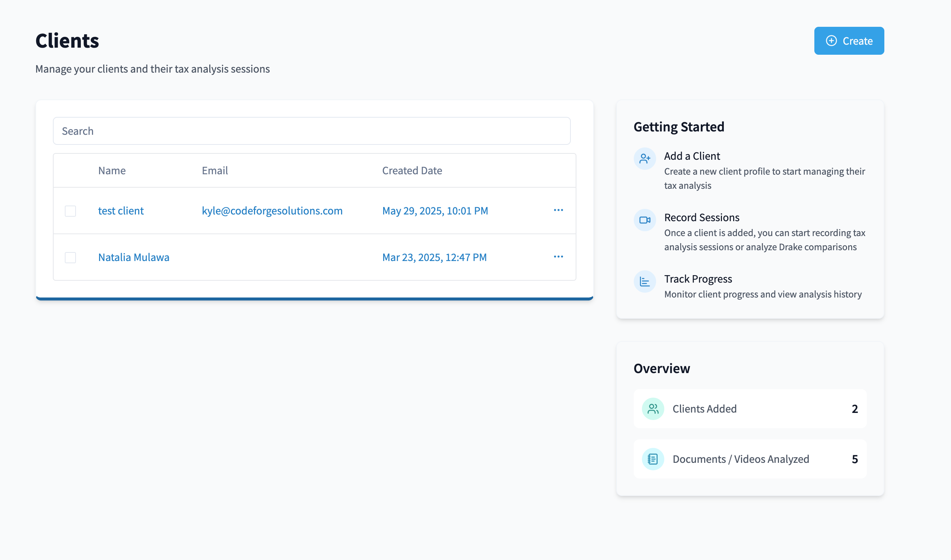Click the Track Progress chart icon
The image size is (951, 560).
tap(645, 281)
